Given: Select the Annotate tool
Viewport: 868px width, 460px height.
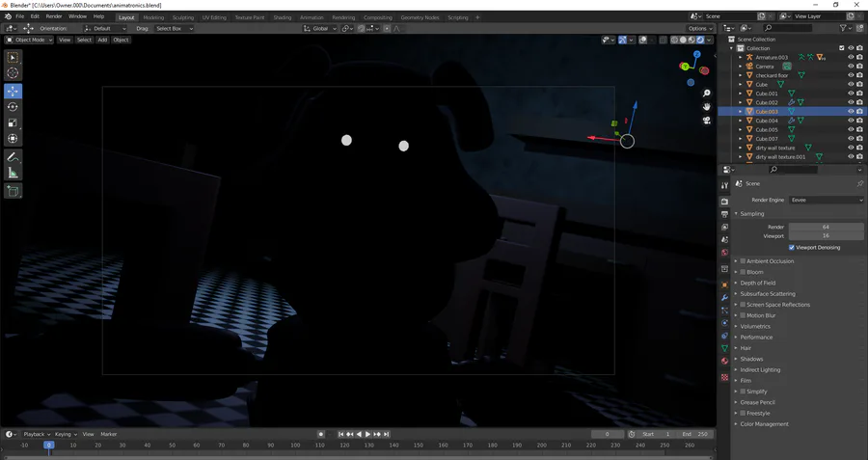Looking at the screenshot, I should coord(14,158).
